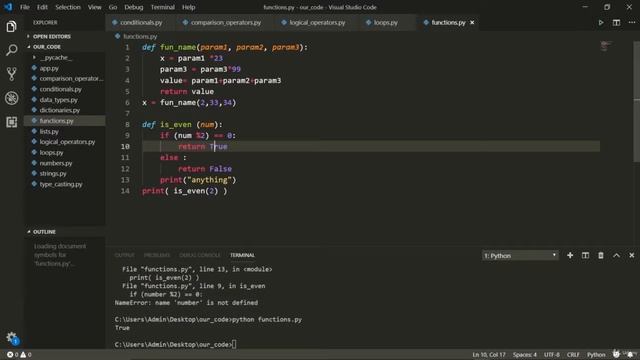Viewport: 640px width, 360px height.
Task: Split the editor to the right
Action: pos(616,22)
